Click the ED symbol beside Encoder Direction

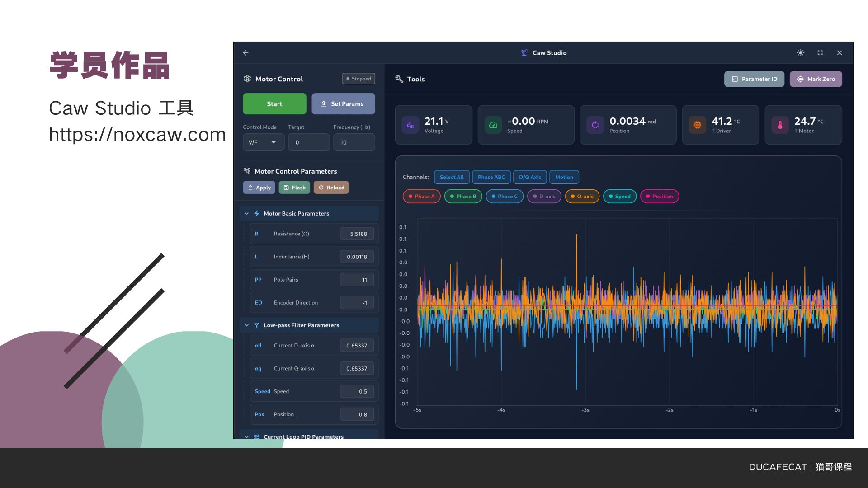click(x=259, y=303)
